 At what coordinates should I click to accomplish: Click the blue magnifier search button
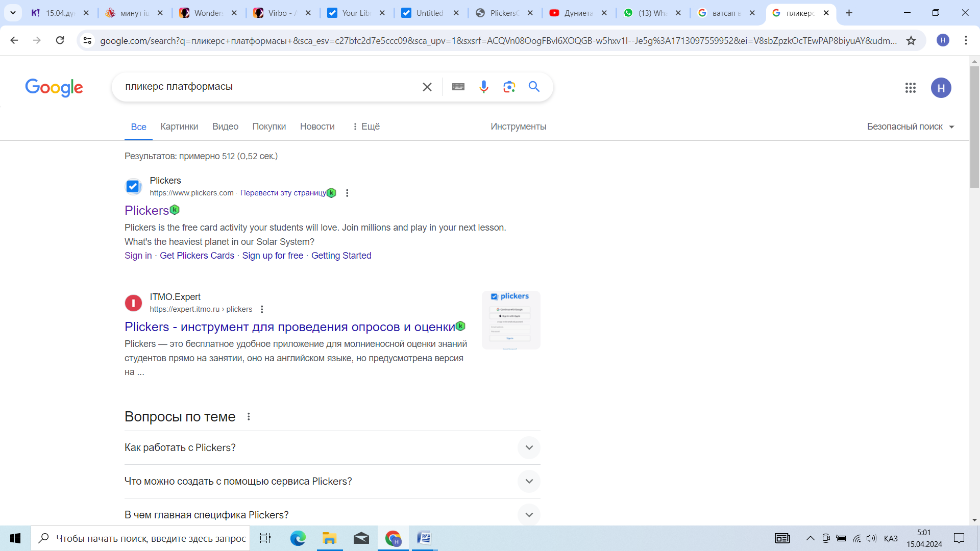534,87
